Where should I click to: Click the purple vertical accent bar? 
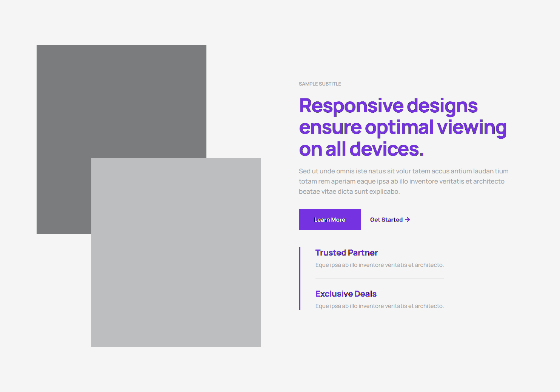pyautogui.click(x=300, y=279)
